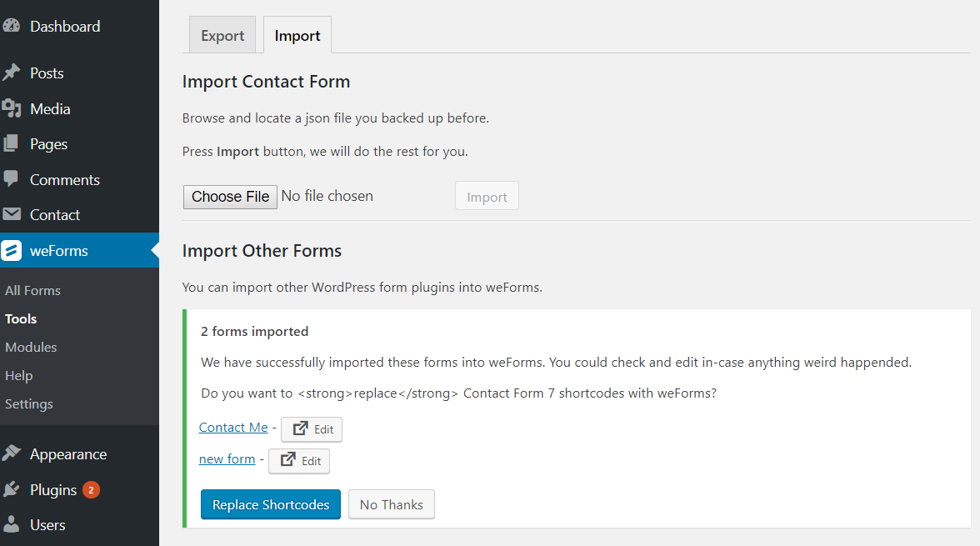Select the Import tab
Viewport: 980px width, 546px height.
[297, 36]
